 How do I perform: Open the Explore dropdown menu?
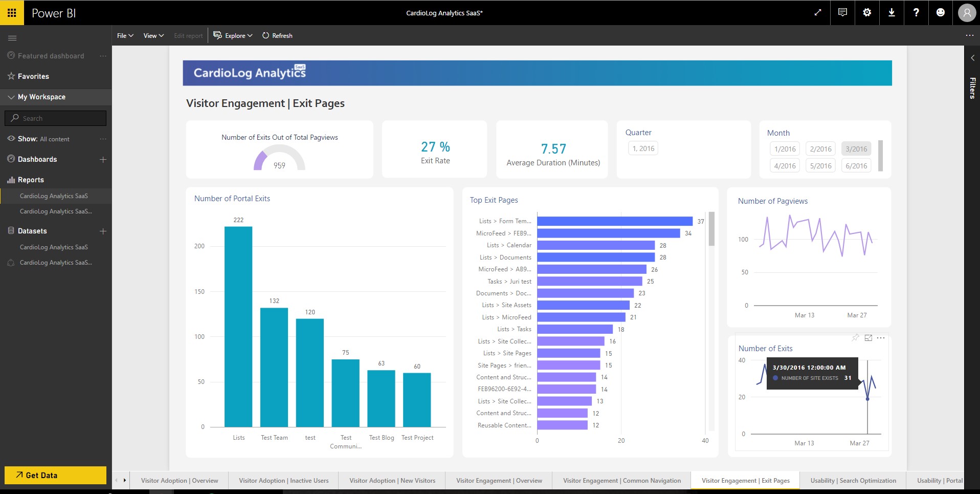pos(233,36)
